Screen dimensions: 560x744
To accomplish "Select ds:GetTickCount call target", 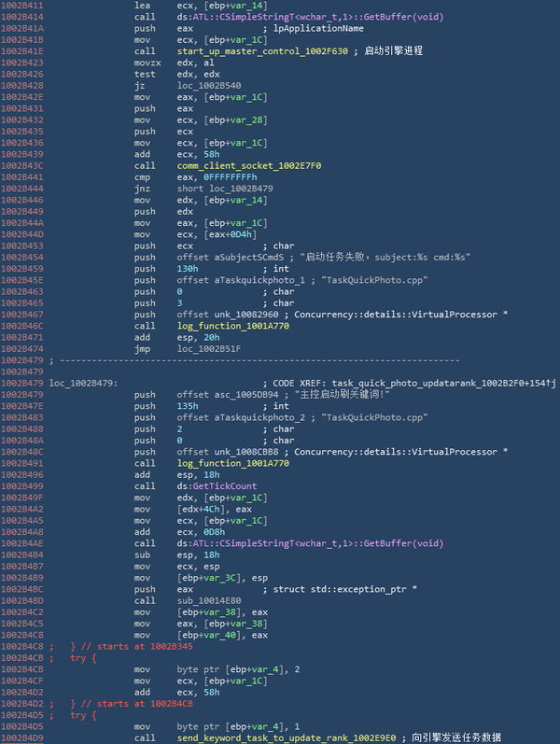I will [217, 485].
